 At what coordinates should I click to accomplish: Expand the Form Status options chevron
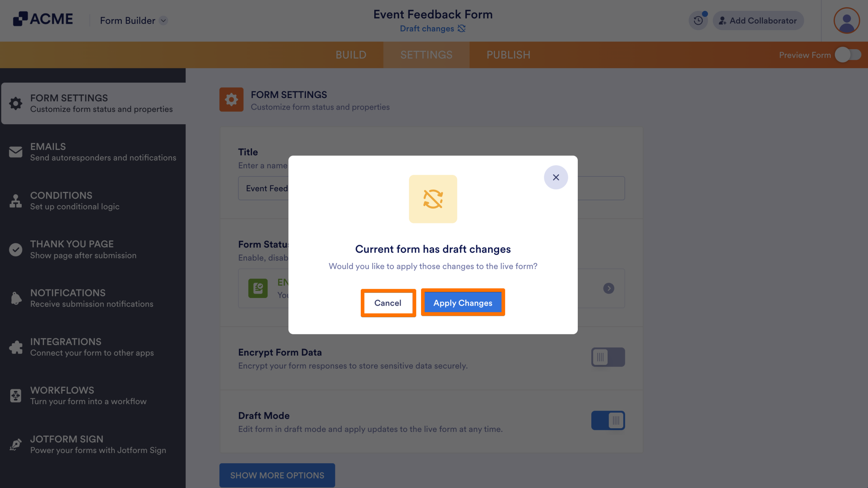click(609, 288)
